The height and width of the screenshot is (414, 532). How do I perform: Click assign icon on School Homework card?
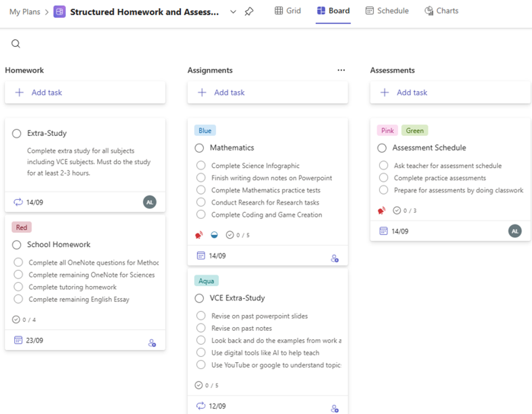click(152, 343)
